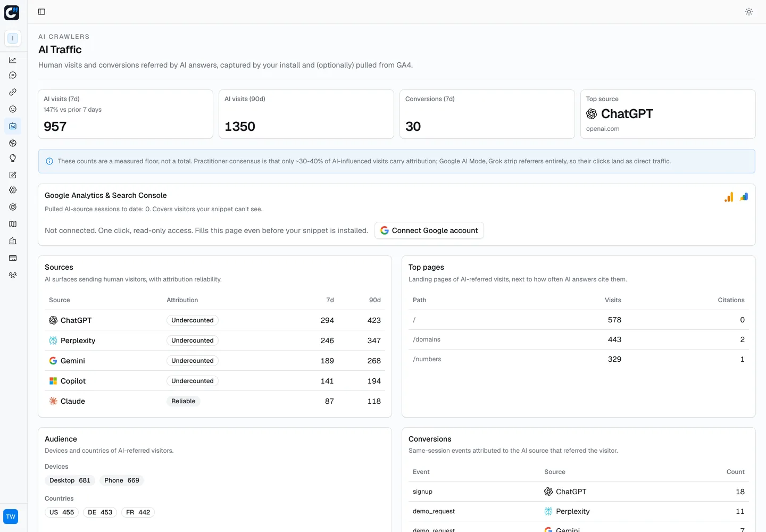The width and height of the screenshot is (766, 532).
Task: Select the Perplexity row in Sources
Action: click(215, 340)
